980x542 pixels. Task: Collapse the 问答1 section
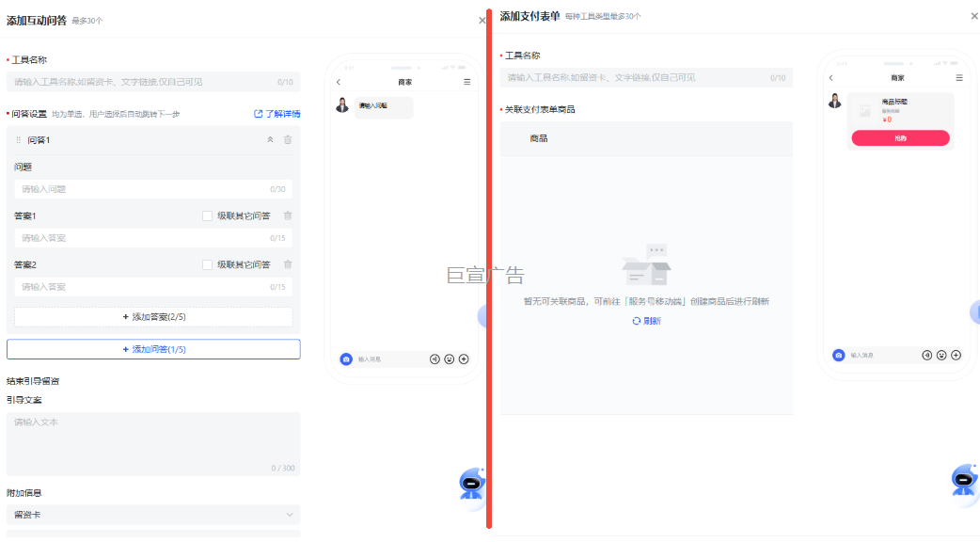click(269, 139)
